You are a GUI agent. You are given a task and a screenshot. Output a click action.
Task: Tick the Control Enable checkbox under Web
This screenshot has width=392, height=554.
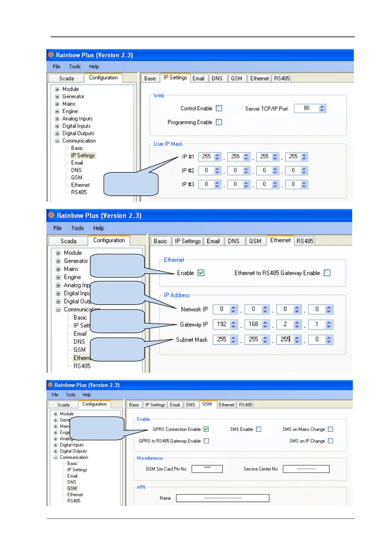tap(219, 108)
